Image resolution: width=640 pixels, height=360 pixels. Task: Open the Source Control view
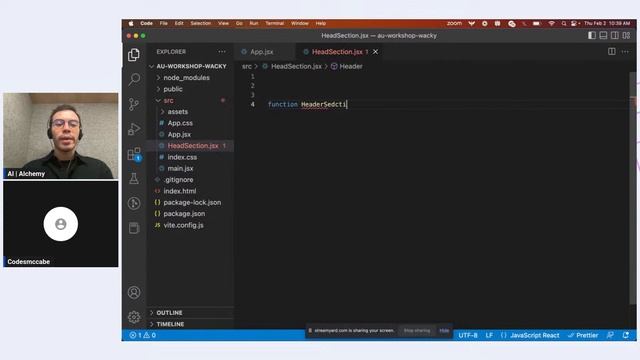[x=134, y=104]
